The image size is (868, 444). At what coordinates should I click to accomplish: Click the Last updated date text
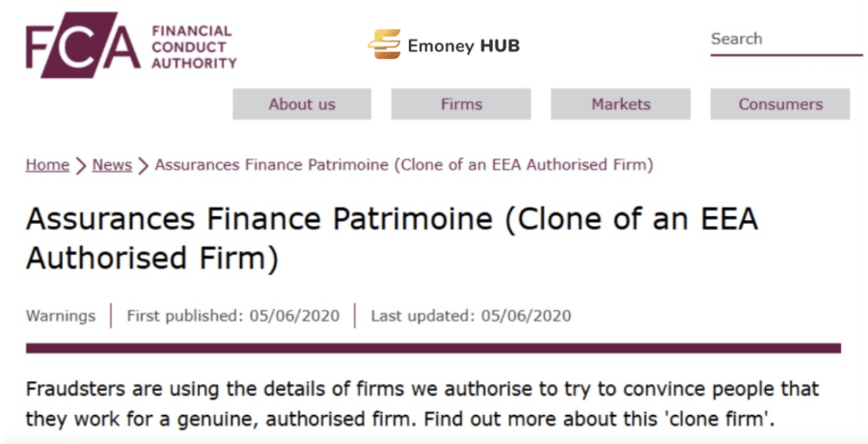click(471, 316)
